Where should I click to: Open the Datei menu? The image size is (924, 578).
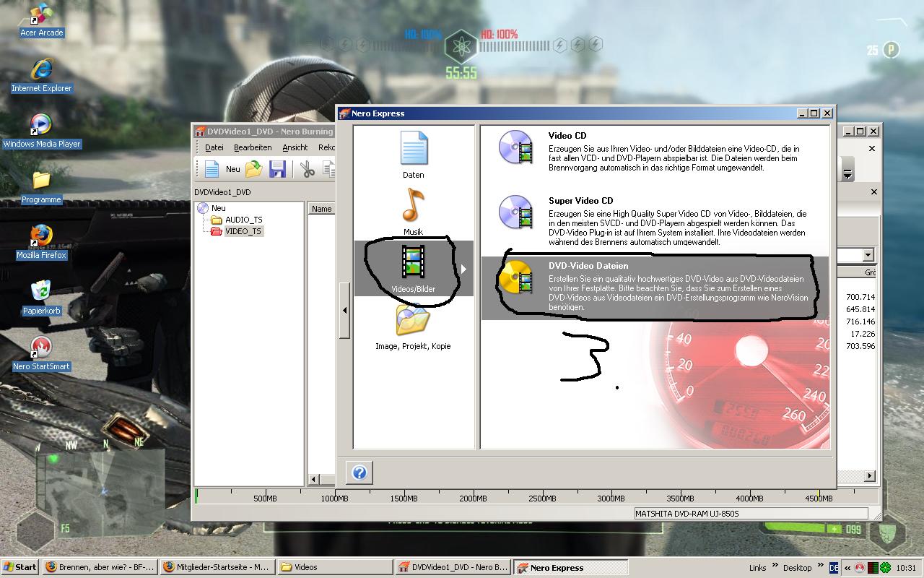(214, 147)
